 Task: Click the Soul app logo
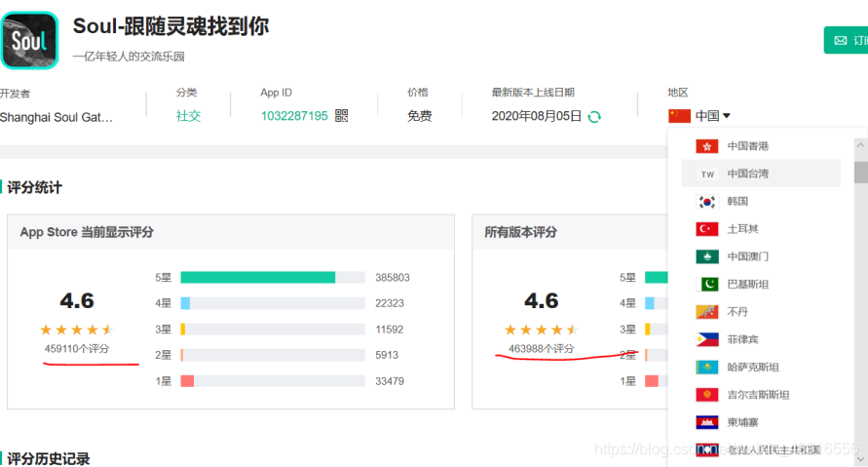pos(29,40)
